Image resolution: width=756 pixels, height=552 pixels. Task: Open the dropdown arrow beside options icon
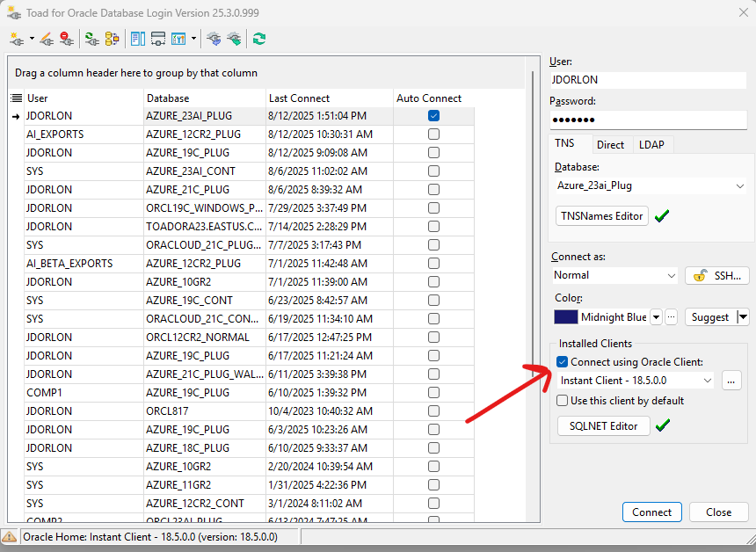pos(193,39)
